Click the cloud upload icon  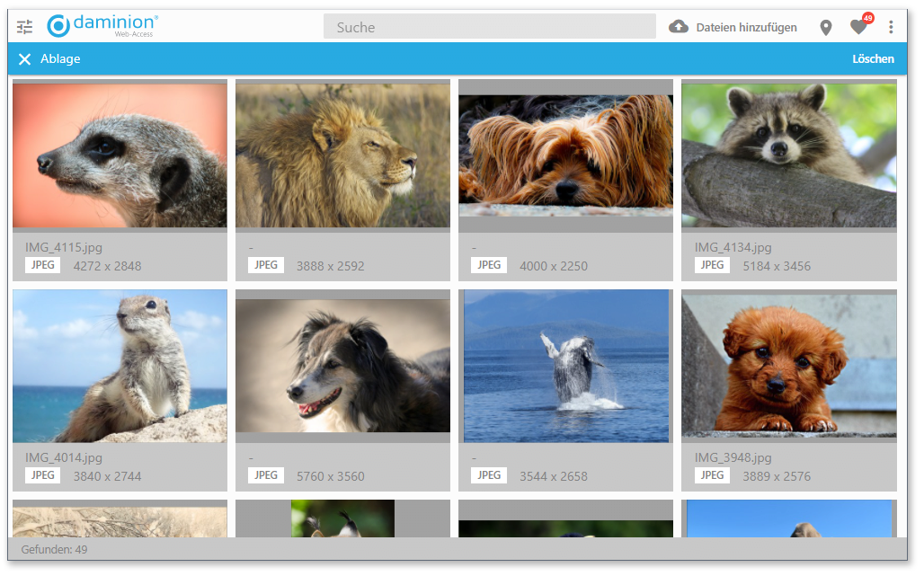pos(679,27)
